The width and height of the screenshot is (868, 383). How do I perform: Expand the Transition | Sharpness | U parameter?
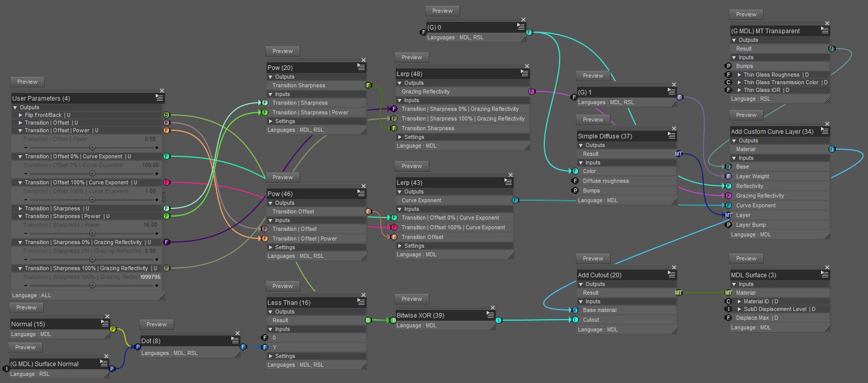(20, 208)
